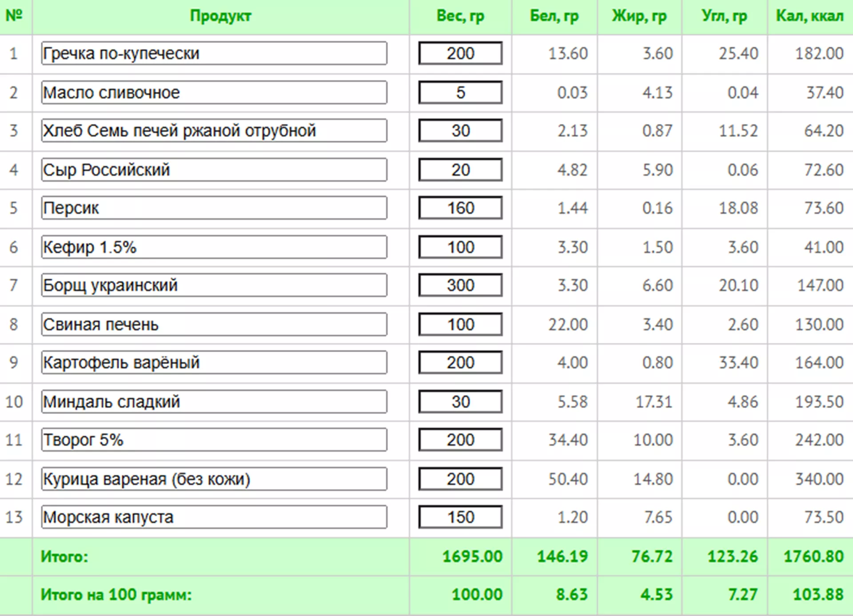
Task: Click the 'Вес, гр' column header
Action: [460, 16]
